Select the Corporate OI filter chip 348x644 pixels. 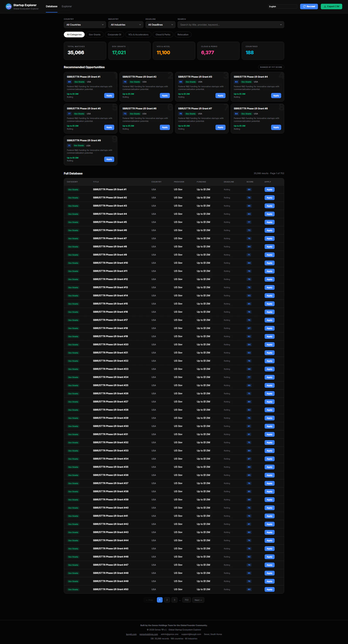tap(114, 35)
